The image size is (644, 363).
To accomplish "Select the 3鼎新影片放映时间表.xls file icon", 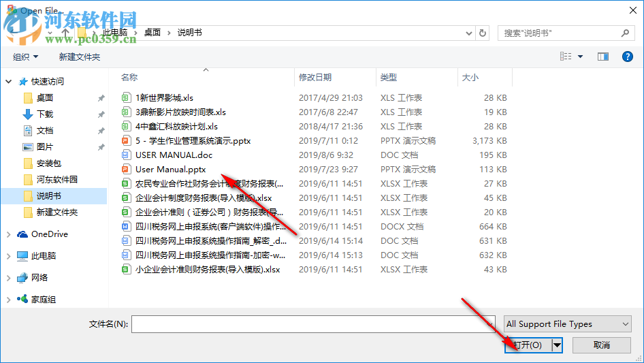I will pos(126,112).
